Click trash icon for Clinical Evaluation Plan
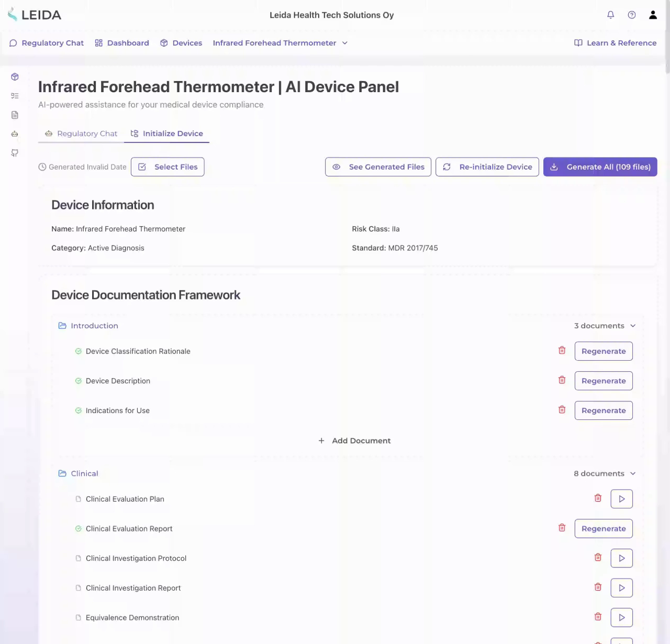The height and width of the screenshot is (644, 670). [x=598, y=498]
